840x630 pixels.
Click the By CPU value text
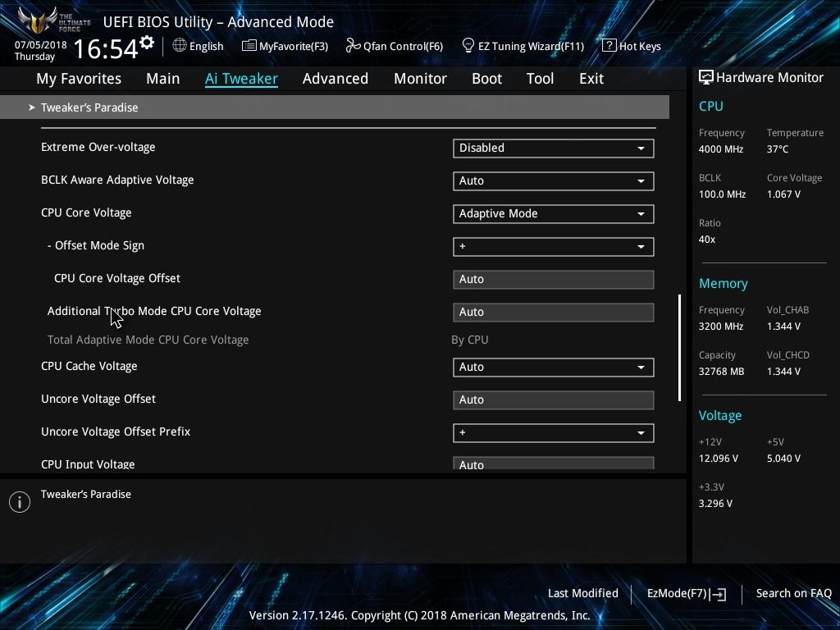tap(470, 340)
